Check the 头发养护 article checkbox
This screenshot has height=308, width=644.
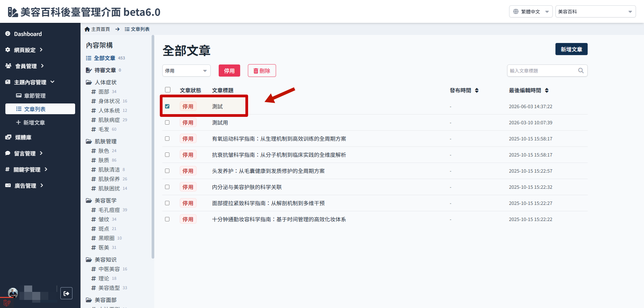tap(167, 171)
